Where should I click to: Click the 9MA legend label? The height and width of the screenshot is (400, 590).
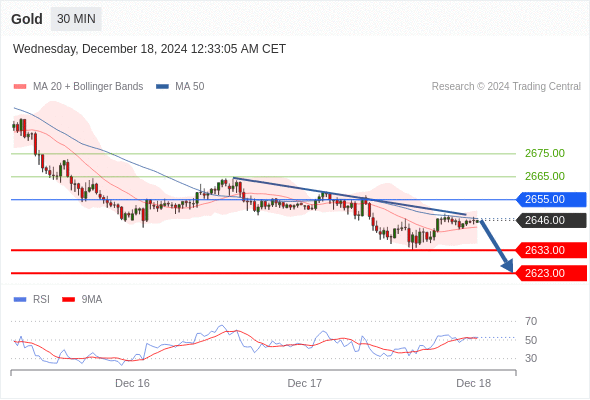(92, 300)
